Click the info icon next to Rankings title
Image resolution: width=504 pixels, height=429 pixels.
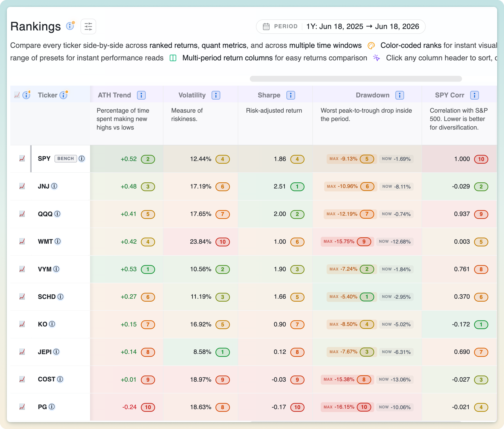click(70, 26)
